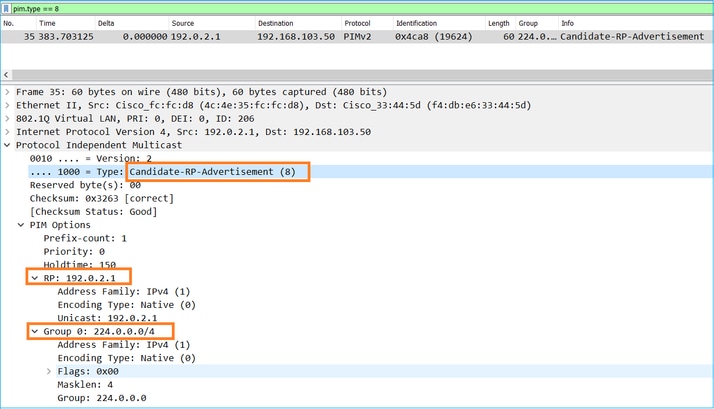The width and height of the screenshot is (714, 409).
Task: Expand the Internet Protocol Version 4 node
Action: click(x=7, y=132)
